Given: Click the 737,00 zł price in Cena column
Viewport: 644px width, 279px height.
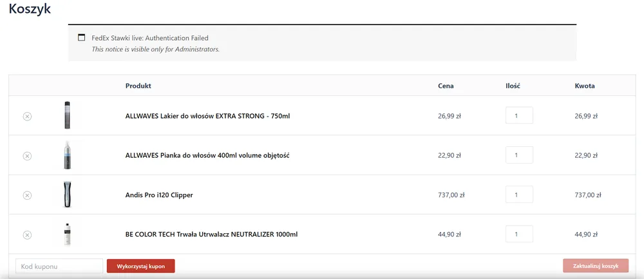Looking at the screenshot, I should [451, 195].
